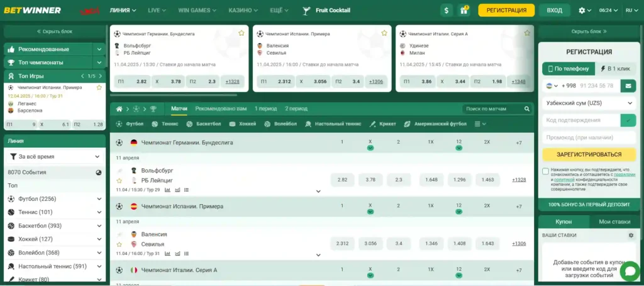Open the WIN GAMES menu
This screenshot has height=286, width=644.
point(197,10)
